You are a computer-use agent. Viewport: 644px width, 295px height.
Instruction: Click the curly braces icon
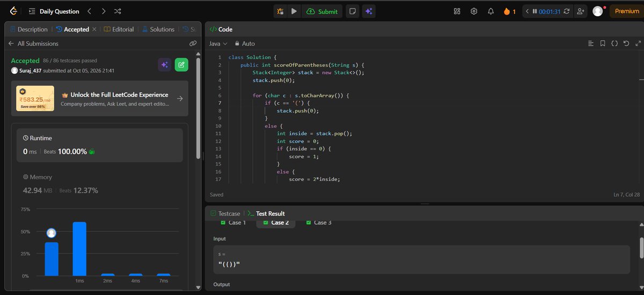tap(614, 44)
